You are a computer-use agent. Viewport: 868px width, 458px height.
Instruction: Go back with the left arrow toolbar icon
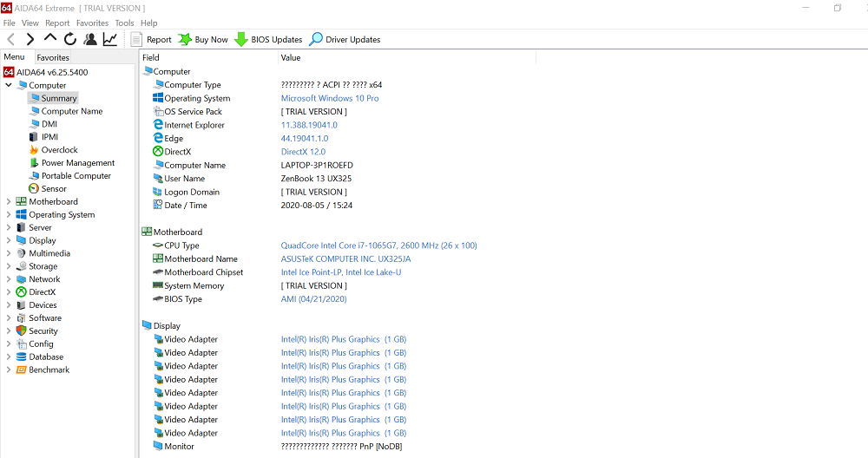click(x=10, y=39)
